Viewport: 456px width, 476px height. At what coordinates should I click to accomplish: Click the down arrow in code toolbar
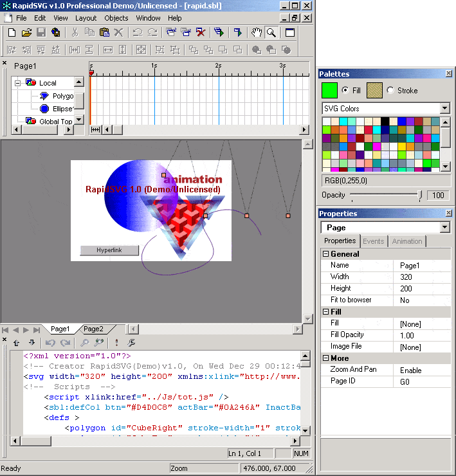(32, 343)
